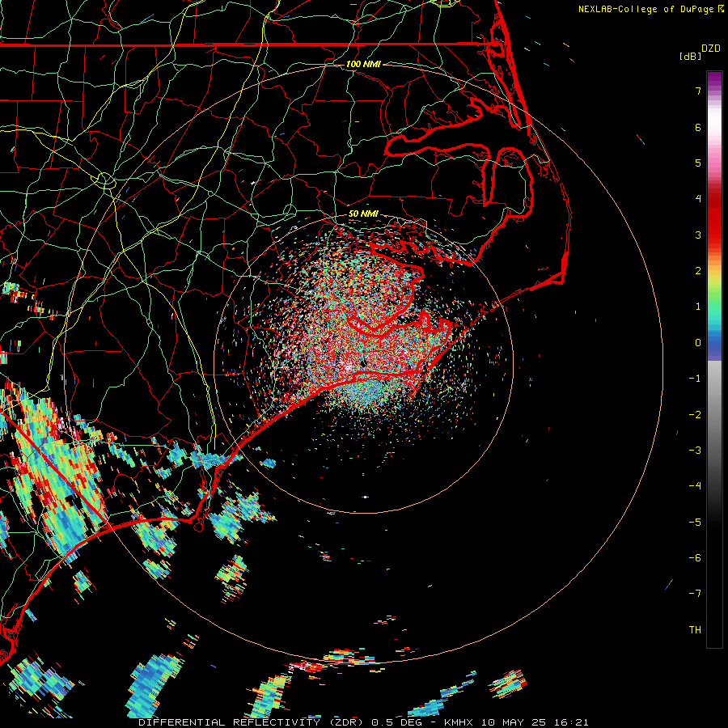Screen dimensions: 728x728
Task: Click the 7 value on the color scale
Action: 698,91
